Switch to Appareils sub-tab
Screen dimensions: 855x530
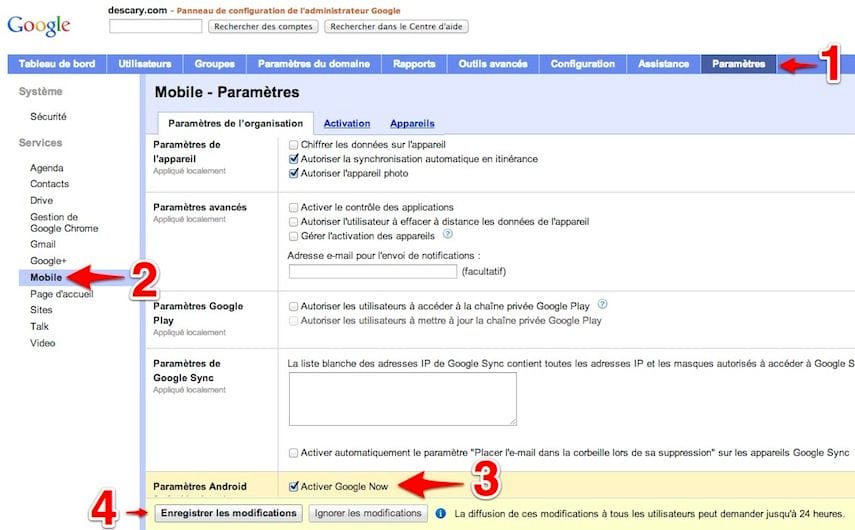(x=412, y=123)
